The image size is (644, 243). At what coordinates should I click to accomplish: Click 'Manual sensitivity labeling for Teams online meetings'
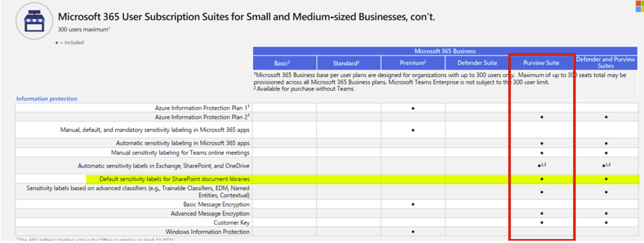tap(180, 152)
